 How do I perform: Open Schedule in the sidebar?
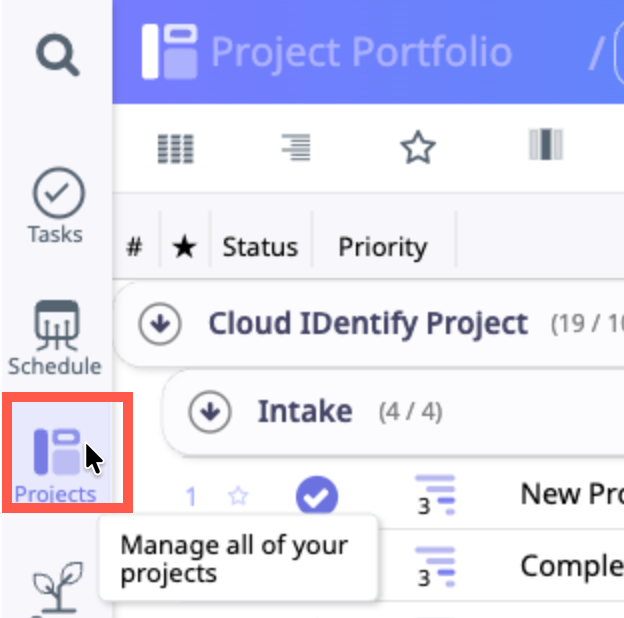55,337
